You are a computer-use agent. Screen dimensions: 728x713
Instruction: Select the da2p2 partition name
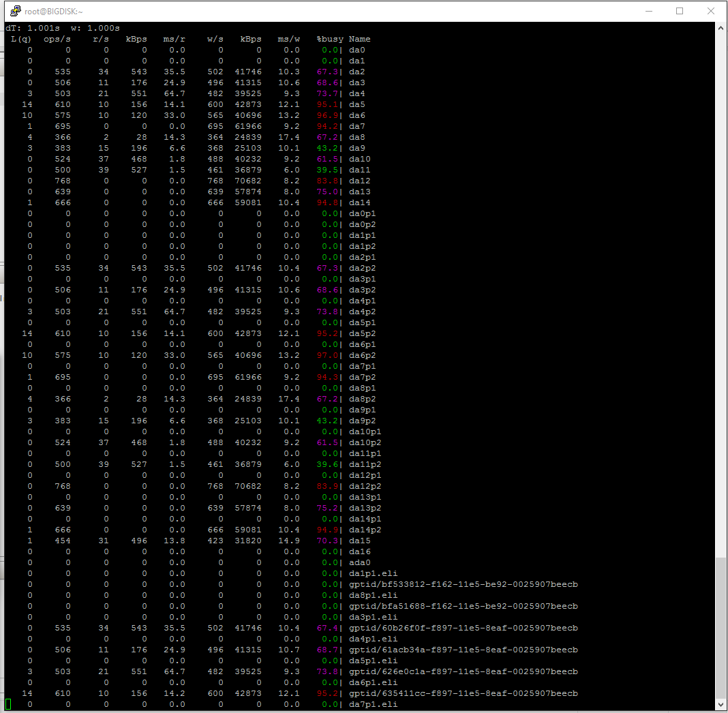pos(363,269)
